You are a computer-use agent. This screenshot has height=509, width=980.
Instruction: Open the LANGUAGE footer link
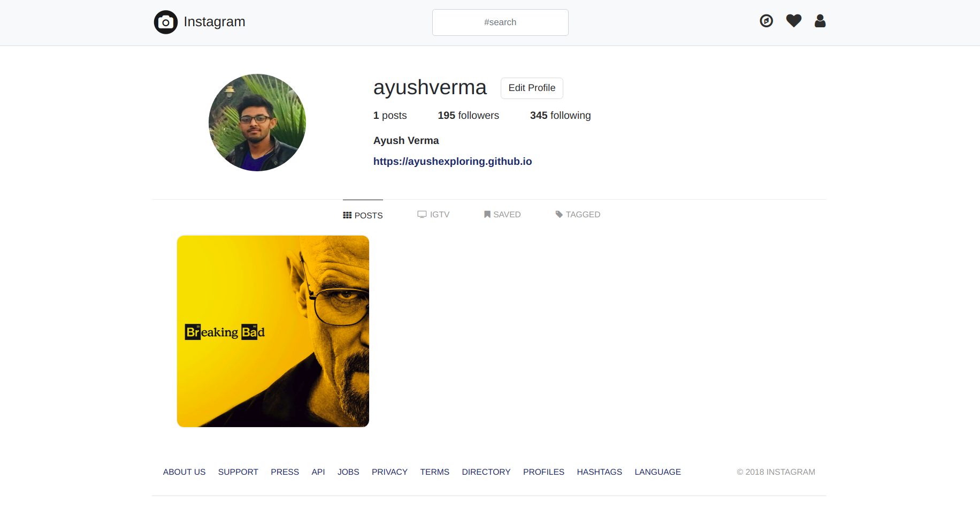[x=657, y=472]
